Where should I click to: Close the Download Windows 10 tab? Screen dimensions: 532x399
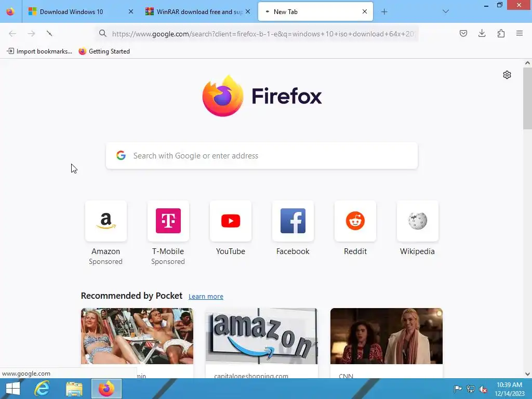tap(130, 11)
